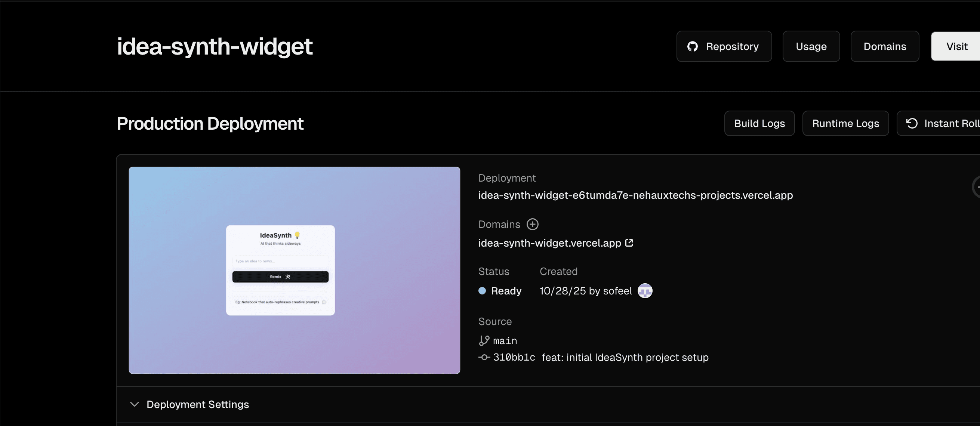980x426 pixels.
Task: Click the commit icon beside 310bb1c
Action: 484,358
